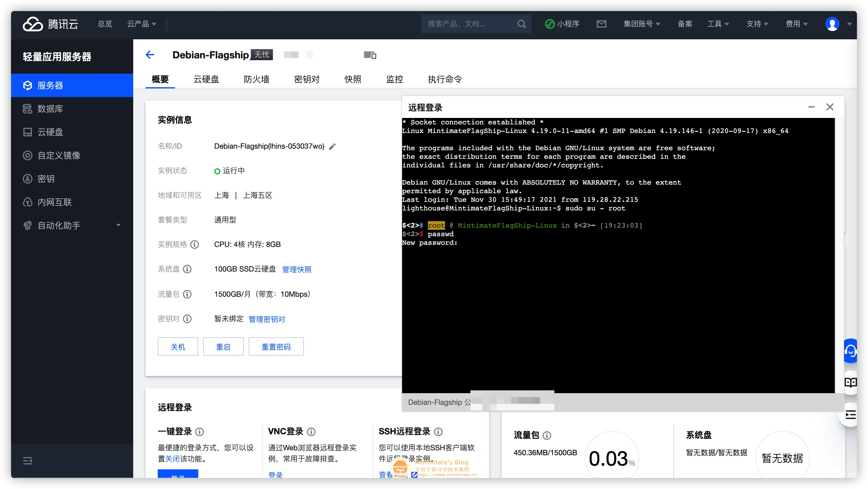Click the terminal switch icon beside instance name
The width and height of the screenshot is (868, 489).
point(370,55)
